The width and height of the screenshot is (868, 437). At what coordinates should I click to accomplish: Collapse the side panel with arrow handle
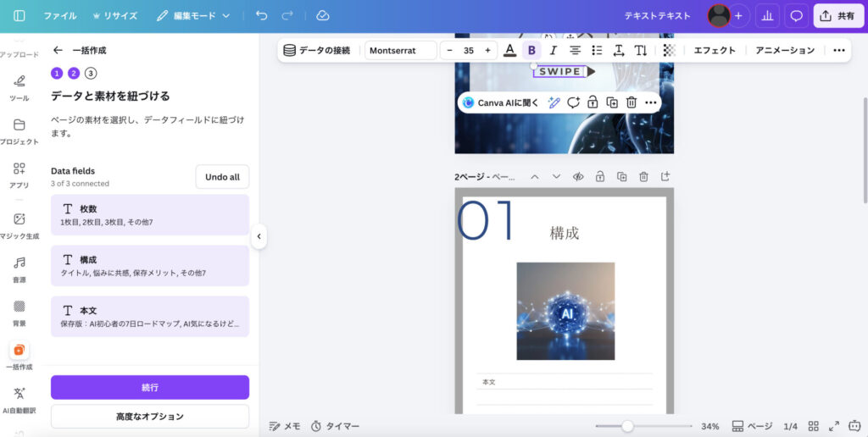pyautogui.click(x=259, y=237)
